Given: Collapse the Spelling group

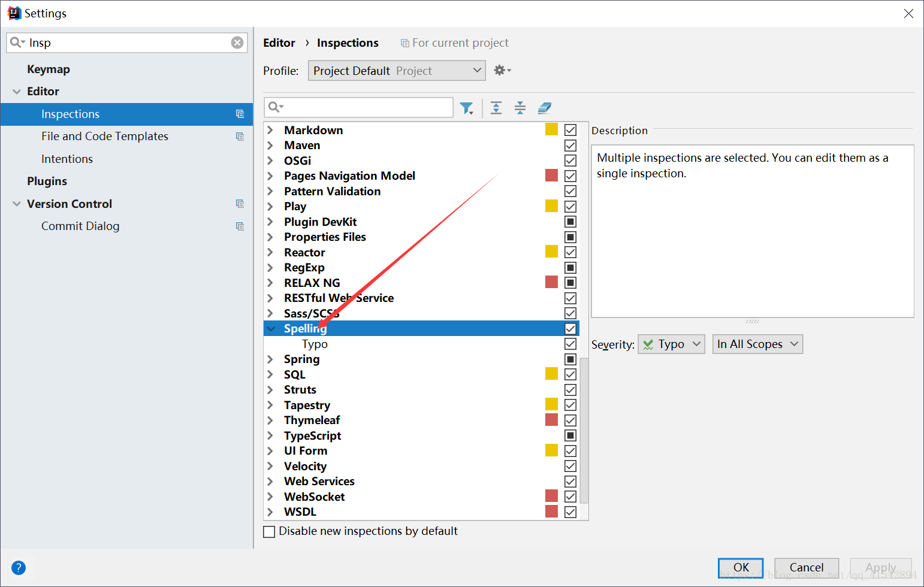Looking at the screenshot, I should pos(271,328).
